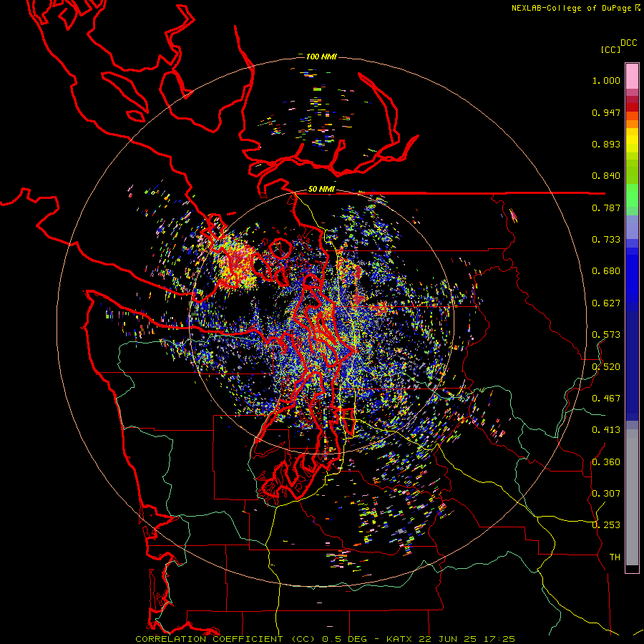Click the 17:25 timestamp text
This screenshot has width=644, height=644.
tap(499, 639)
